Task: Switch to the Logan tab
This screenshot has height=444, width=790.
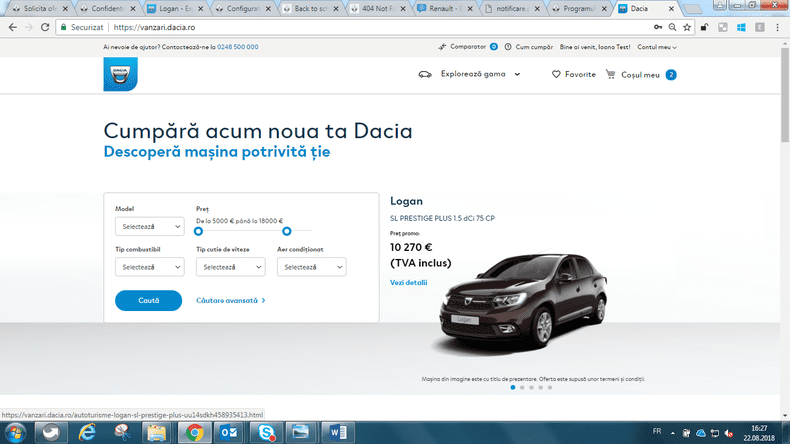Action: (175, 9)
